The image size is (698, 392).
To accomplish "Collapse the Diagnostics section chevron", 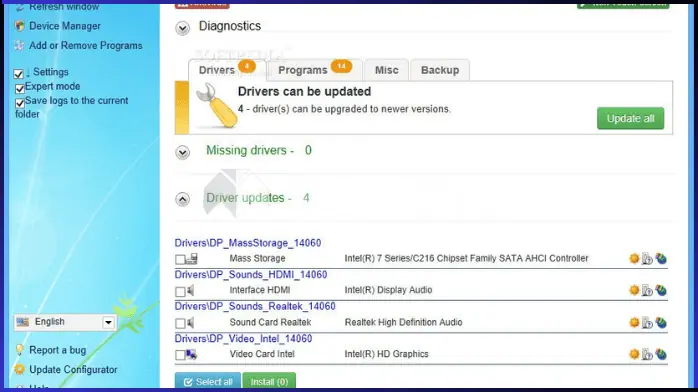I will click(182, 28).
